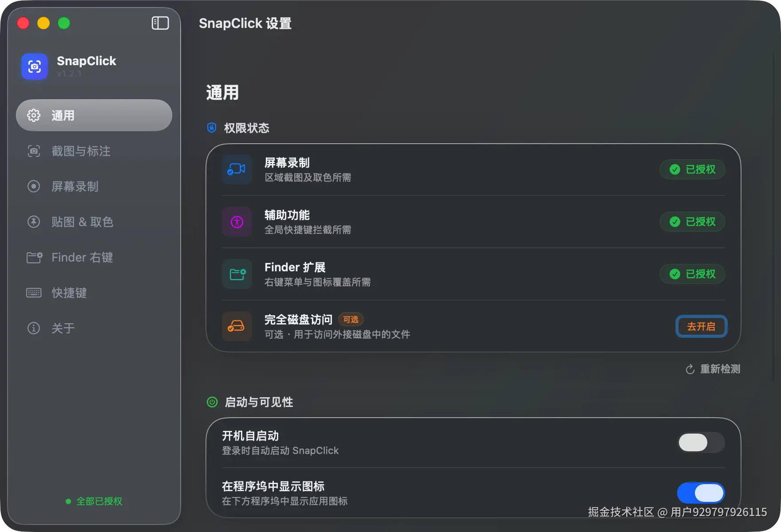The width and height of the screenshot is (781, 532).
Task: Switch to 屏幕录制 sidebar section
Action: tap(94, 186)
